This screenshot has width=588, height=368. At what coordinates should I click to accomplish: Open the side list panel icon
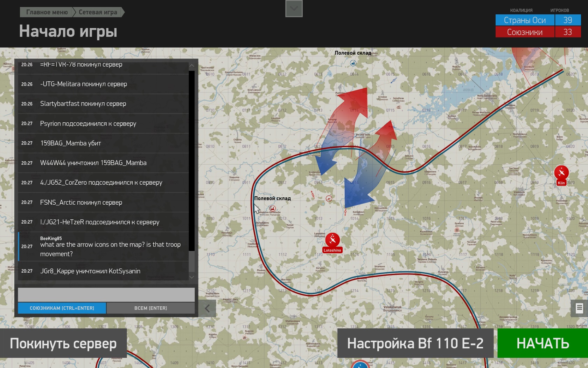click(579, 308)
